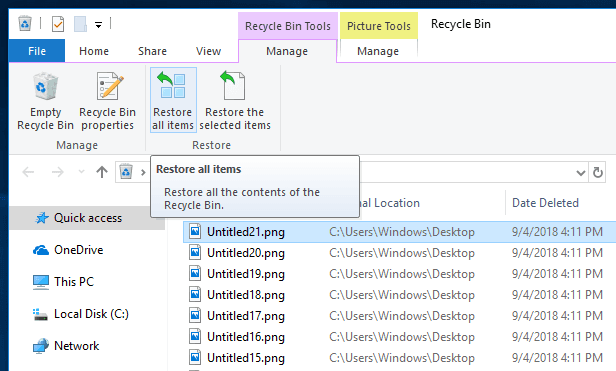Image resolution: width=616 pixels, height=371 pixels.
Task: Click the OneDrive cloud icon
Action: [x=41, y=250]
